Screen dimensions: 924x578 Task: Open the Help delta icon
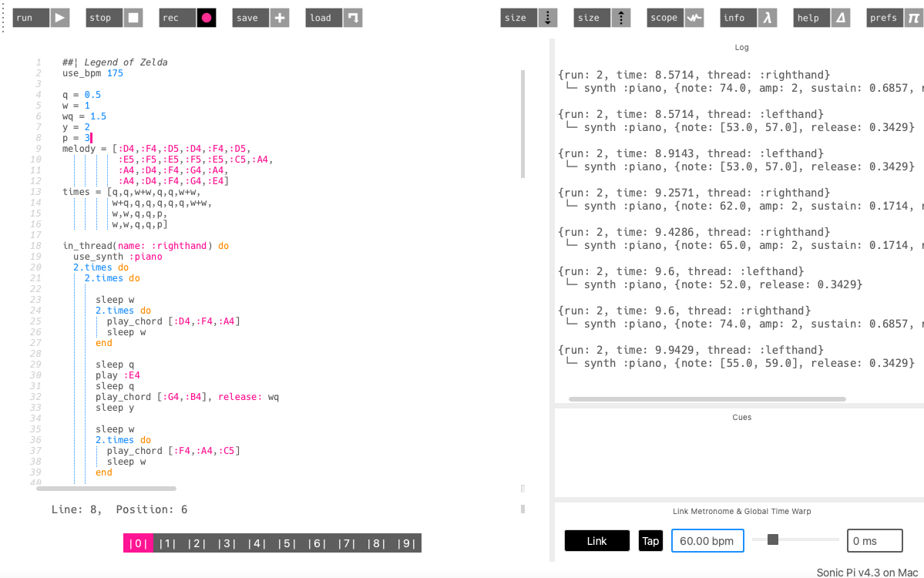pyautogui.click(x=839, y=17)
